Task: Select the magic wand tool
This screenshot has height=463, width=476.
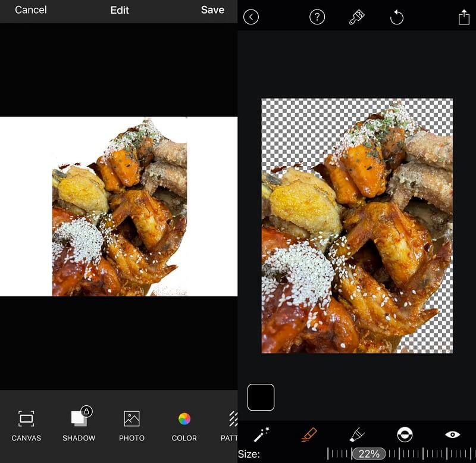Action: pyautogui.click(x=261, y=434)
